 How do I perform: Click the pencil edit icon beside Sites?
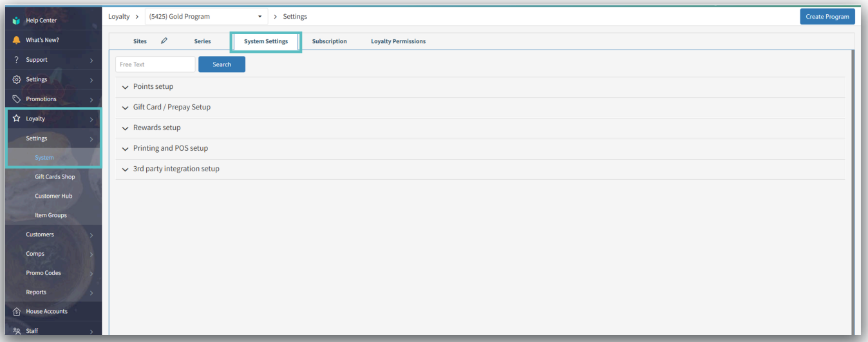(164, 41)
